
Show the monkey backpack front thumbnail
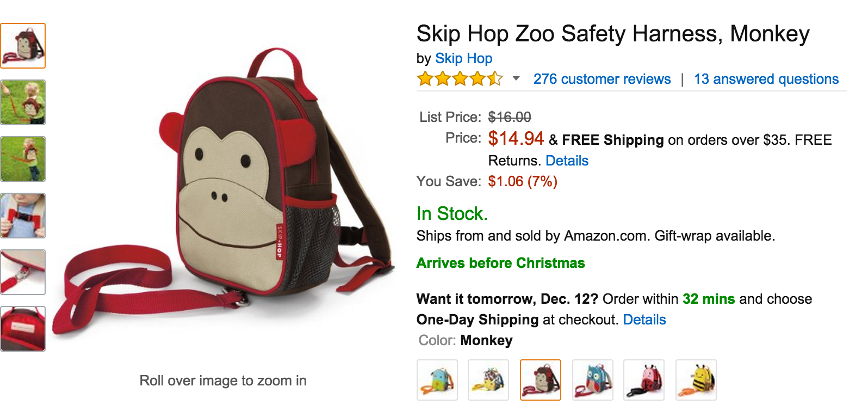[x=23, y=46]
